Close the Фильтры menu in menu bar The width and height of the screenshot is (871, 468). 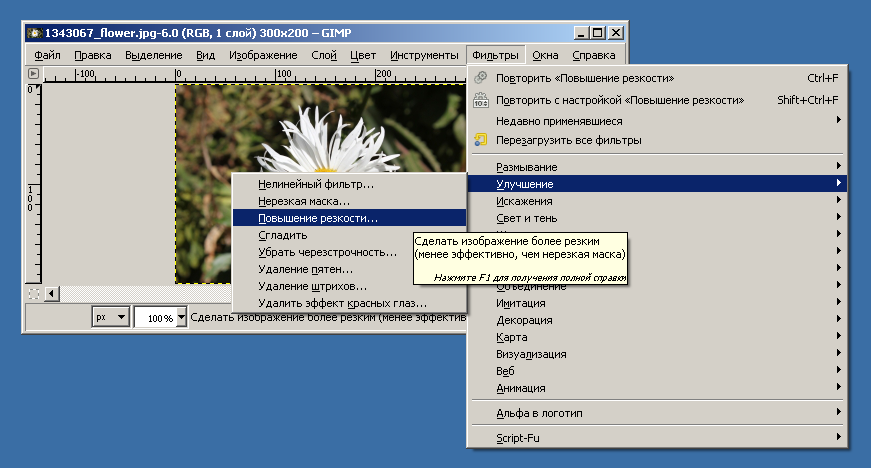(495, 55)
